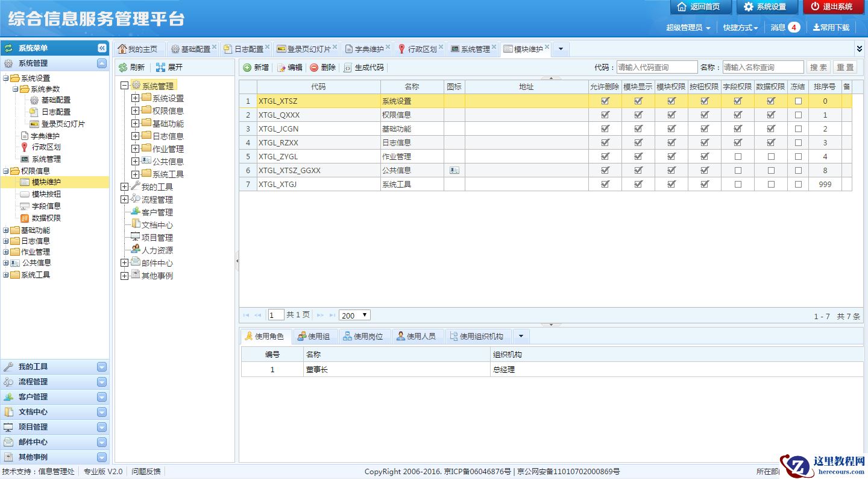Toggle 冻结 checkbox for XTGL_XTSZ row

[798, 101]
